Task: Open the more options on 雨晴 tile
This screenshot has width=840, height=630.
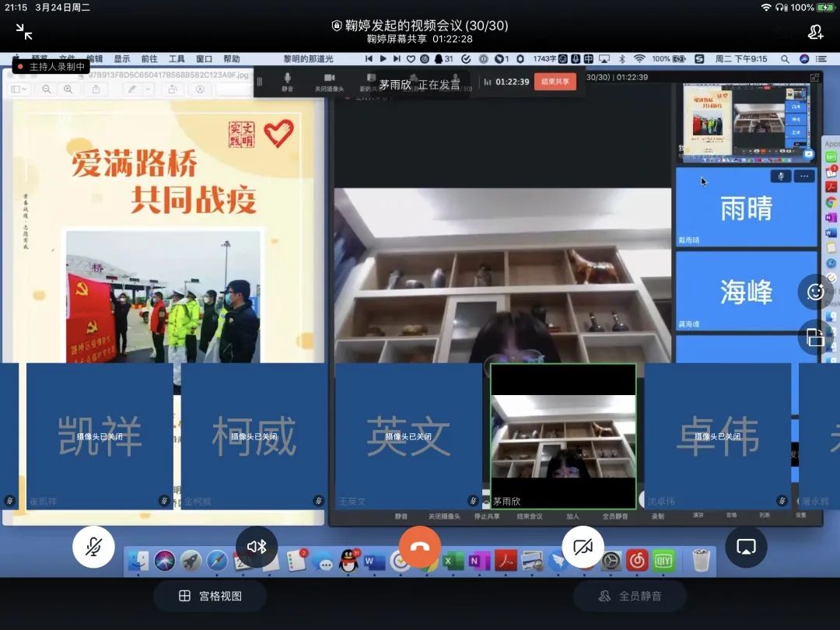Action: pyautogui.click(x=804, y=177)
